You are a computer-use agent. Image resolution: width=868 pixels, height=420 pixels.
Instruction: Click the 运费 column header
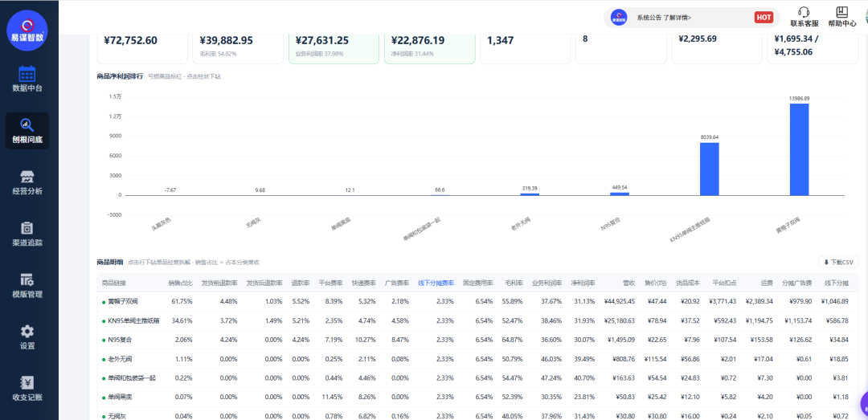point(767,283)
